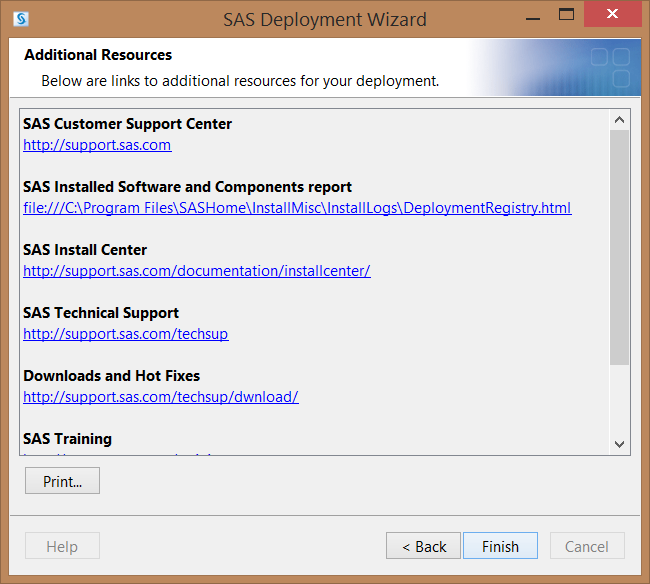
Task: Click the 'Below are links to additional resources' text
Action: pos(240,81)
